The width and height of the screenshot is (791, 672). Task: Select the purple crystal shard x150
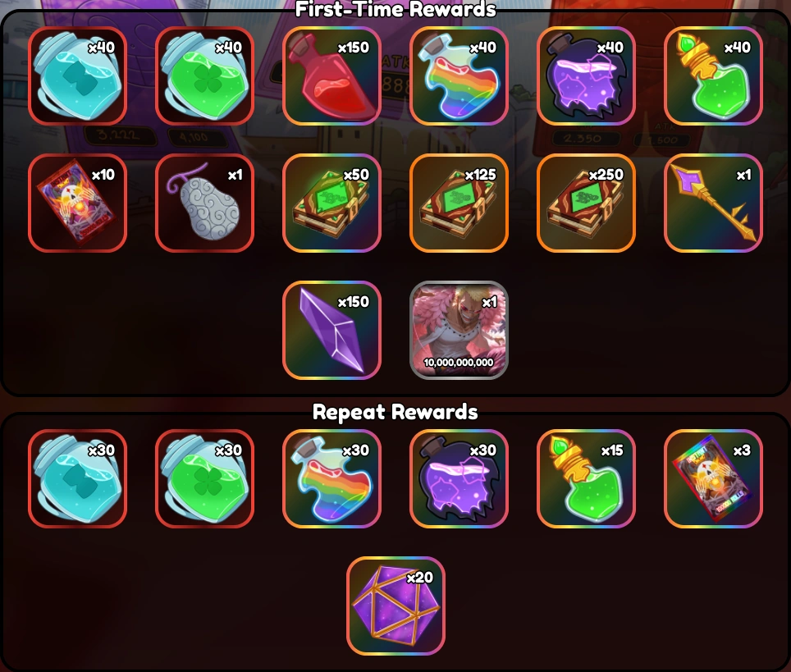pos(332,330)
